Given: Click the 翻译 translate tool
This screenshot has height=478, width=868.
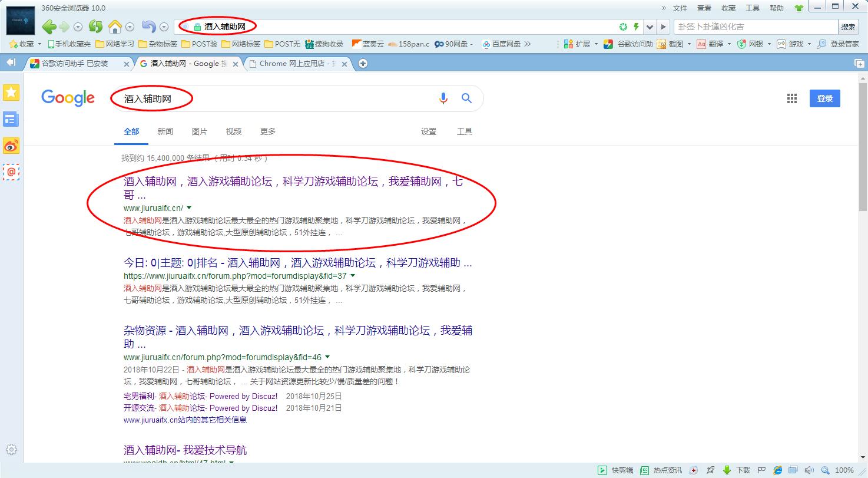Looking at the screenshot, I should 710,44.
